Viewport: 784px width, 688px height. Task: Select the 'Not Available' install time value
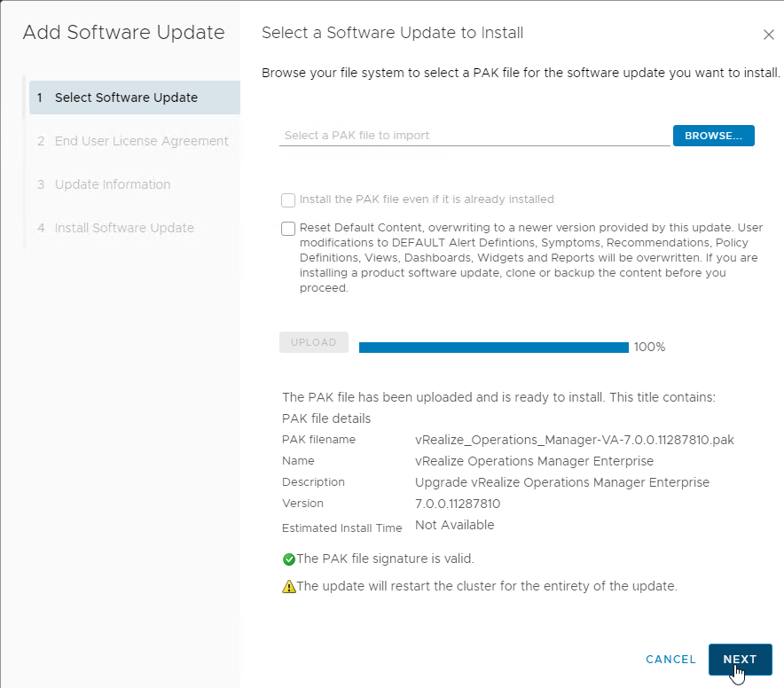point(454,525)
